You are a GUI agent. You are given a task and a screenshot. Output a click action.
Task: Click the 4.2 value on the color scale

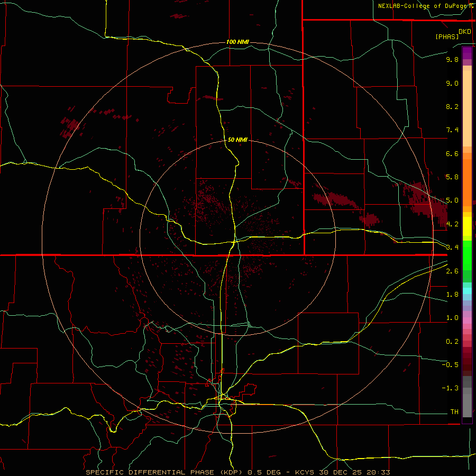452,224
